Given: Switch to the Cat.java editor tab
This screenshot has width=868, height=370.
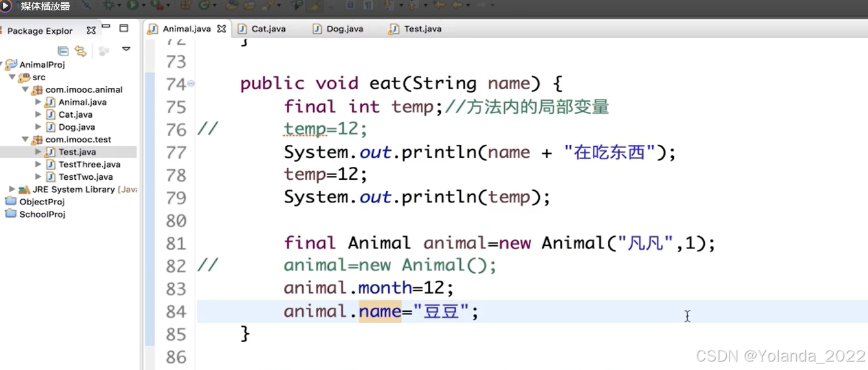Looking at the screenshot, I should tap(262, 29).
